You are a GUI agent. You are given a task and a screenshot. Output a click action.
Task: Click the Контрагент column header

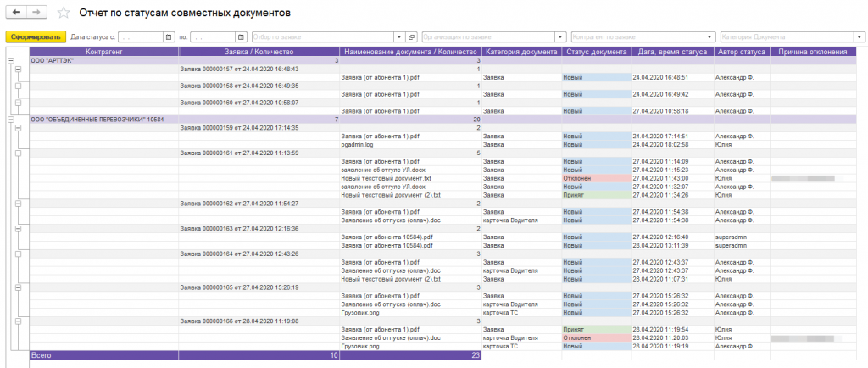[x=104, y=52]
